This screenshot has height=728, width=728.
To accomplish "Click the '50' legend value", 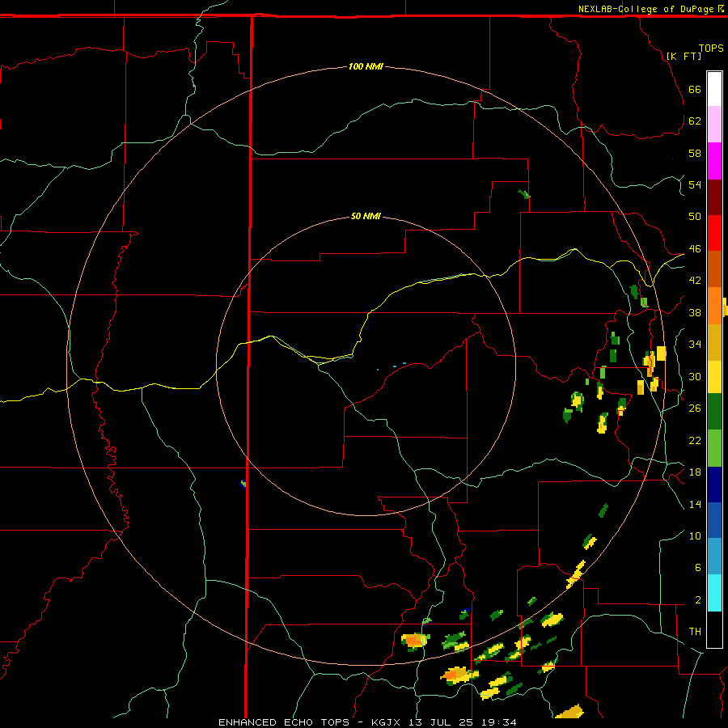I will pyautogui.click(x=695, y=217).
